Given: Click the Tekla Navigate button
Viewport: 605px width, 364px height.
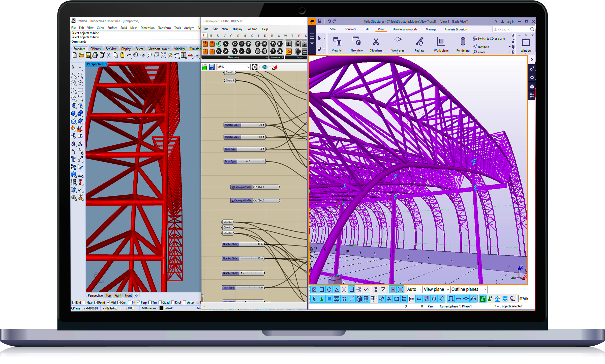Looking at the screenshot, I should point(481,47).
